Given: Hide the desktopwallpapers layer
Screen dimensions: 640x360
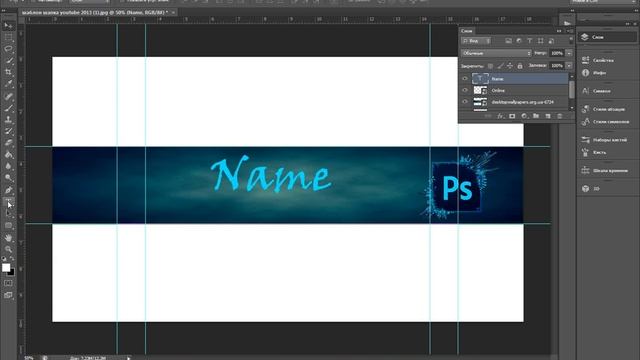Looking at the screenshot, I should (465, 102).
